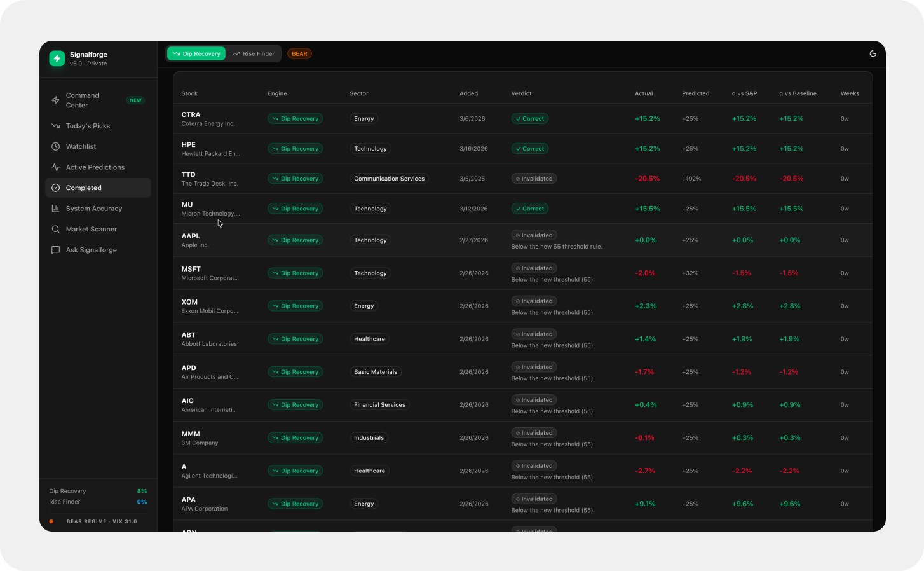Click the Dip Recovery engine badge for TTD
Viewport: 924px width, 571px height.
[x=295, y=179]
